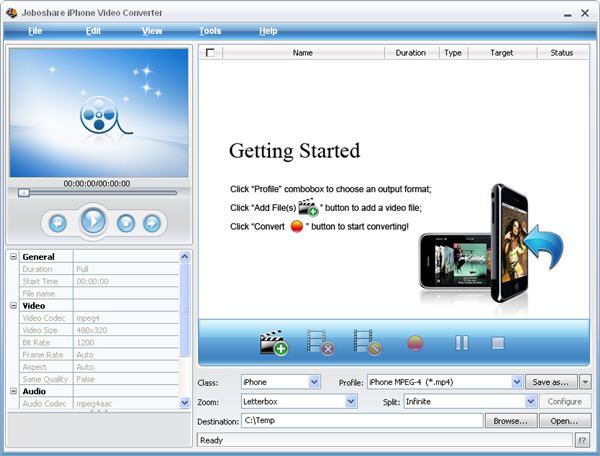Click the Clear list filmstrip icon

tap(367, 342)
